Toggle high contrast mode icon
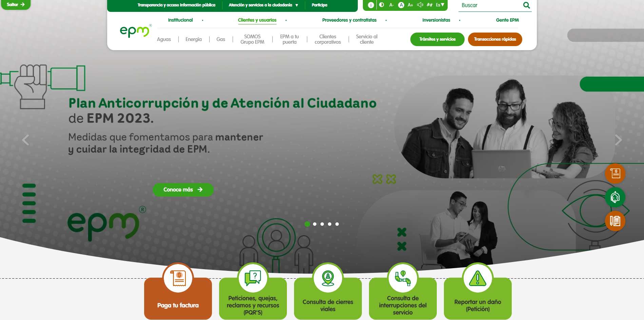This screenshot has width=644, height=320. [x=382, y=5]
